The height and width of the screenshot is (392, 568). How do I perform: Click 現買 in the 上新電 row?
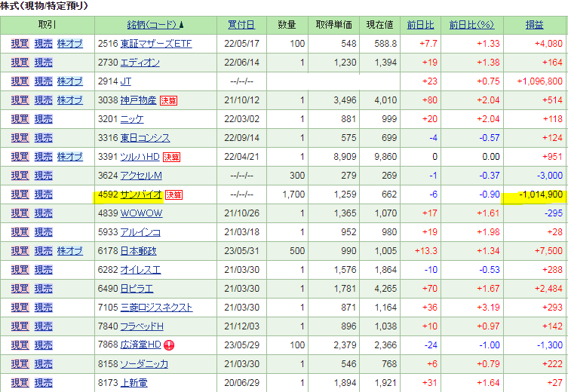20,383
